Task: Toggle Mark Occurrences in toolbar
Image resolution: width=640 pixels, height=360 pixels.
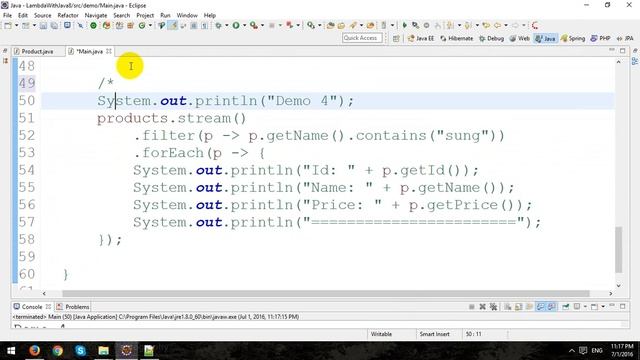Action: click(x=173, y=25)
